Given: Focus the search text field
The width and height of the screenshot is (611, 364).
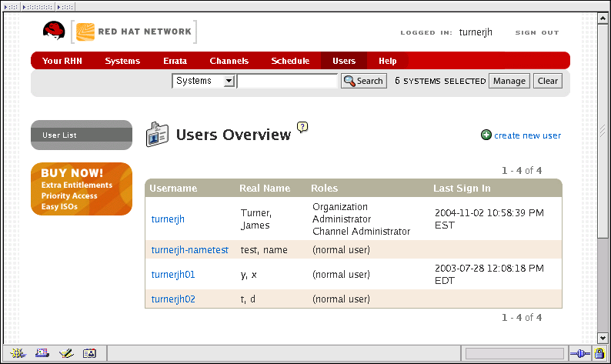Looking at the screenshot, I should (x=288, y=81).
